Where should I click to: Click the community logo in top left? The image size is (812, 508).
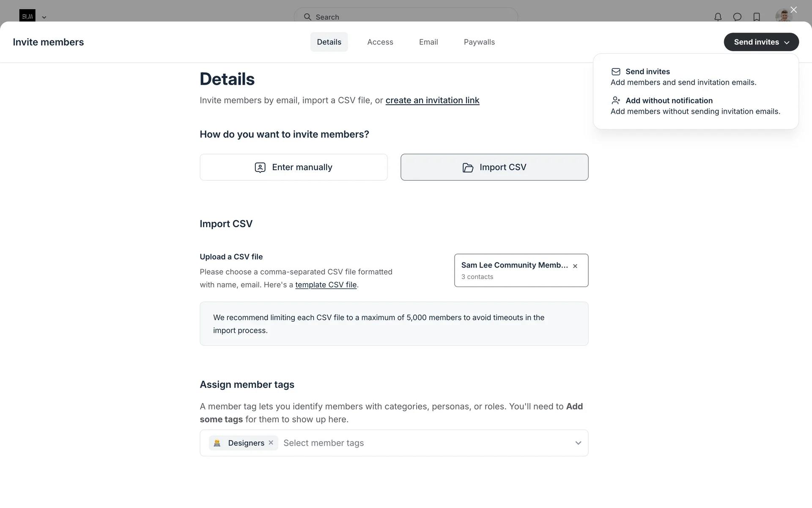(x=27, y=16)
